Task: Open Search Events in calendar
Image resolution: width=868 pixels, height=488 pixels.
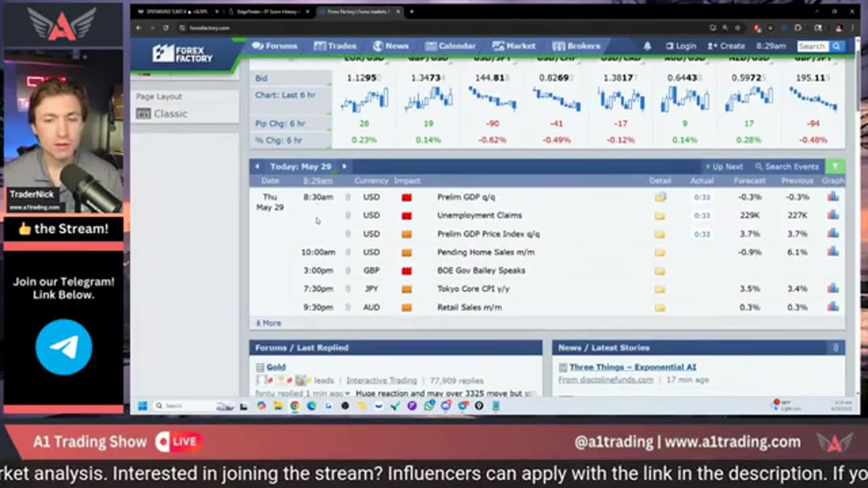Action: click(x=787, y=166)
